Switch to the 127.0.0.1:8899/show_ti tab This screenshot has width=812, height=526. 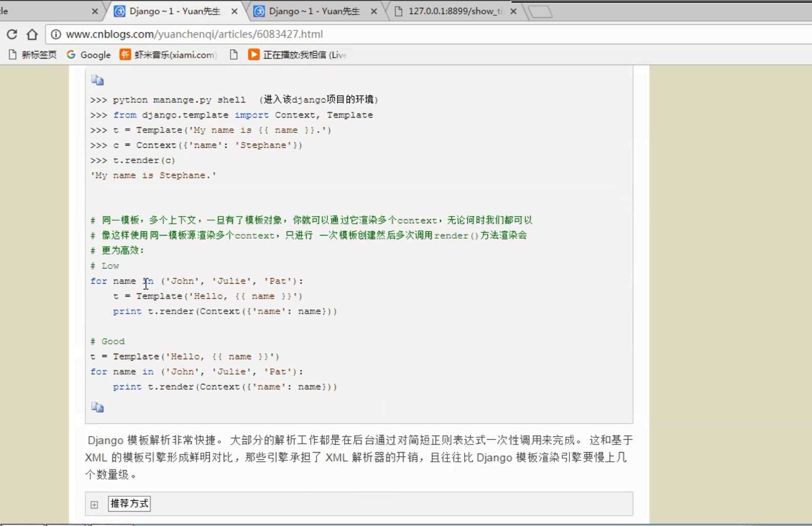tap(455, 11)
